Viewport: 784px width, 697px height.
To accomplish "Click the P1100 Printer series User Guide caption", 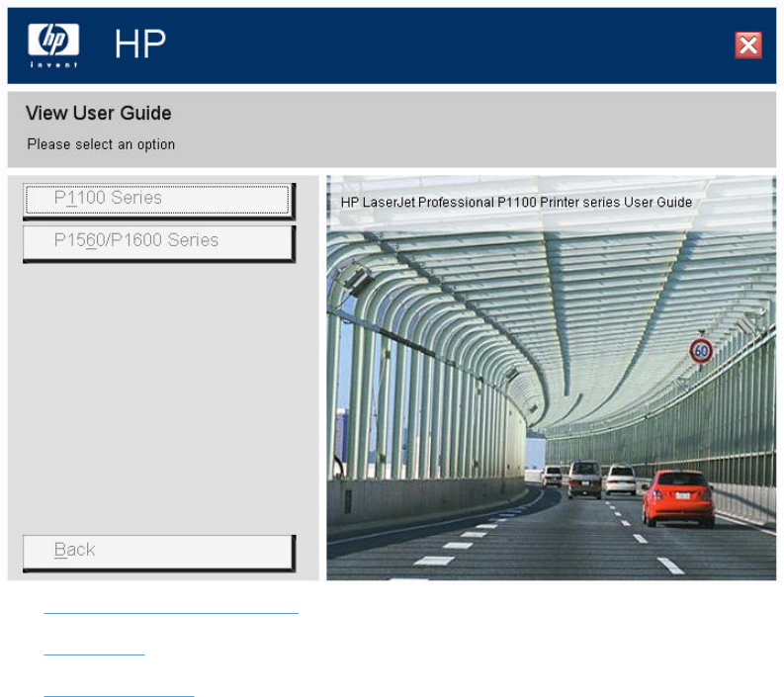I will 516,202.
